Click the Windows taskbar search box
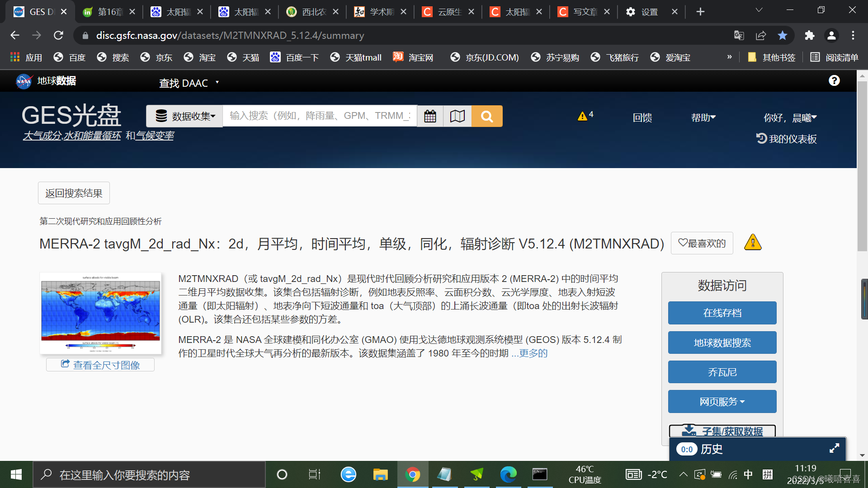The image size is (868, 488). [149, 474]
